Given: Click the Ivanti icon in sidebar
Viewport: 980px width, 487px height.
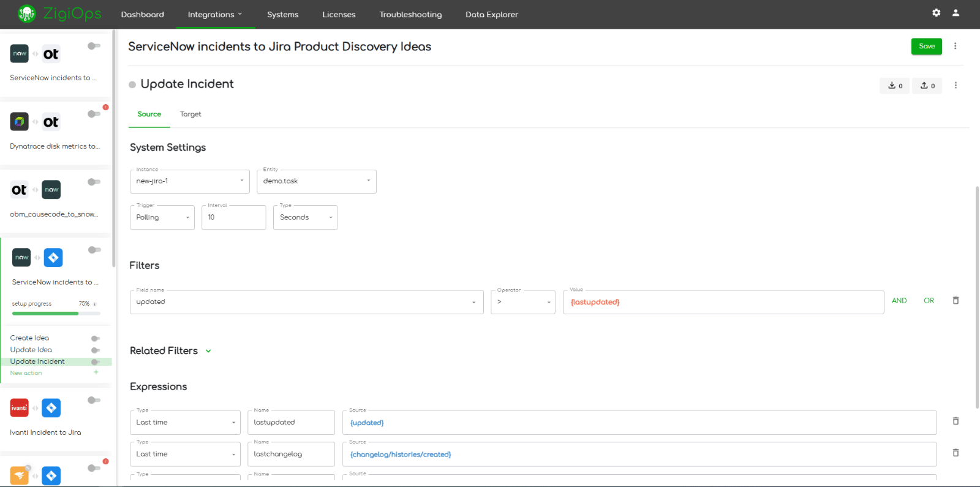Looking at the screenshot, I should coord(20,408).
